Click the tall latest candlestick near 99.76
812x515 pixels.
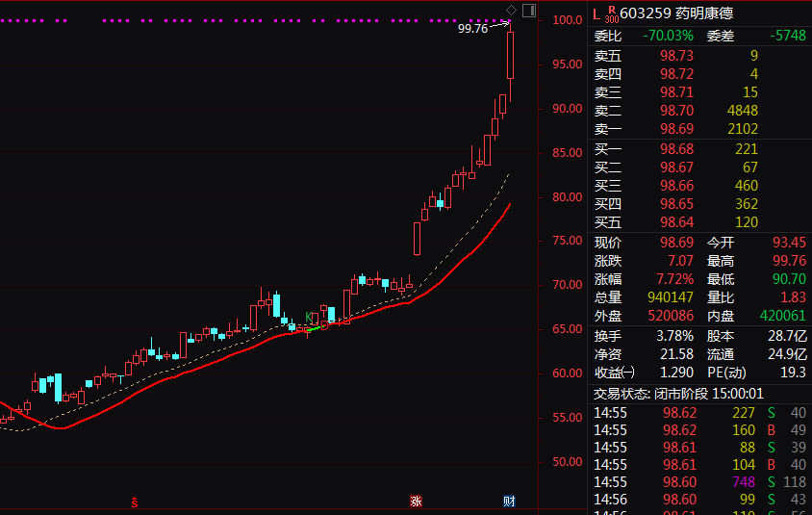511,56
